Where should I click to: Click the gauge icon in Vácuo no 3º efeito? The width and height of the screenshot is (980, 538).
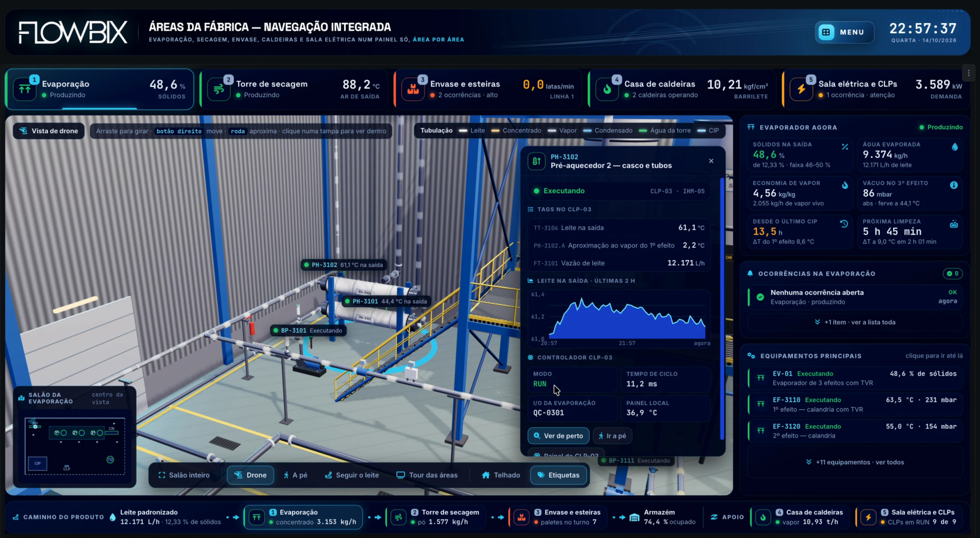coord(954,185)
